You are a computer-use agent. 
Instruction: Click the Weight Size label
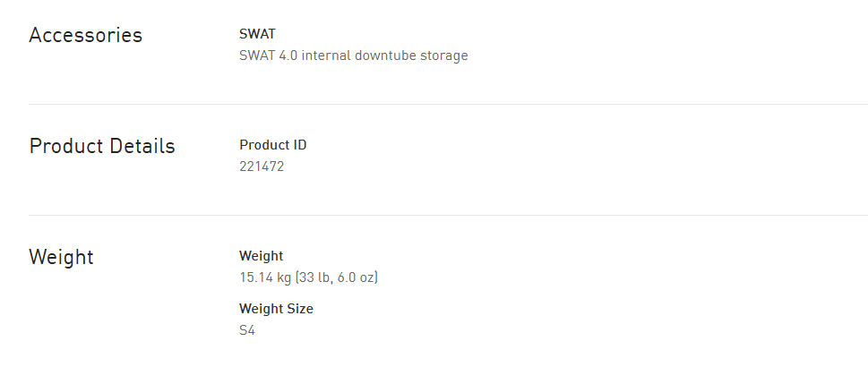[x=276, y=309]
